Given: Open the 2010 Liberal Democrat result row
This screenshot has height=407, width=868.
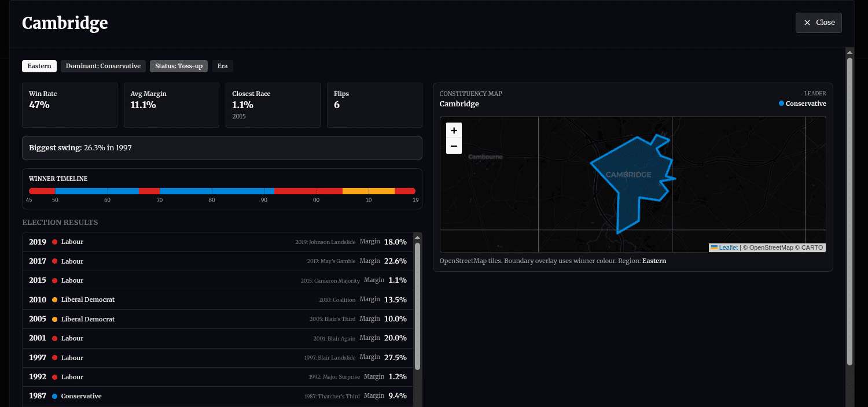Looking at the screenshot, I should [218, 299].
